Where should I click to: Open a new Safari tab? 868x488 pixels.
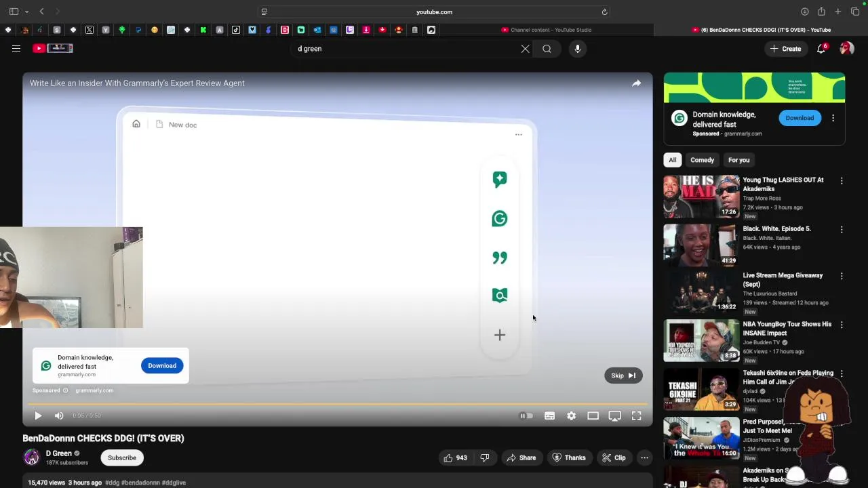click(838, 12)
